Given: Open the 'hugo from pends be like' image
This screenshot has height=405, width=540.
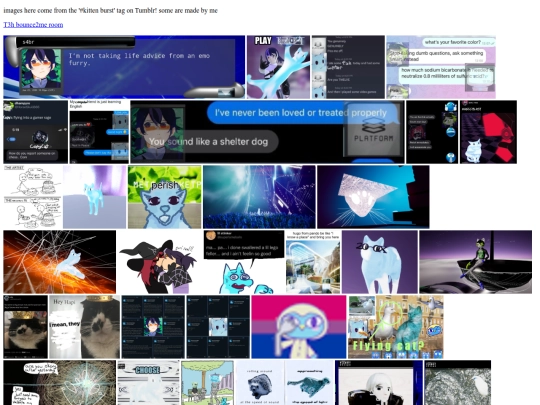Looking at the screenshot, I should point(313,262).
